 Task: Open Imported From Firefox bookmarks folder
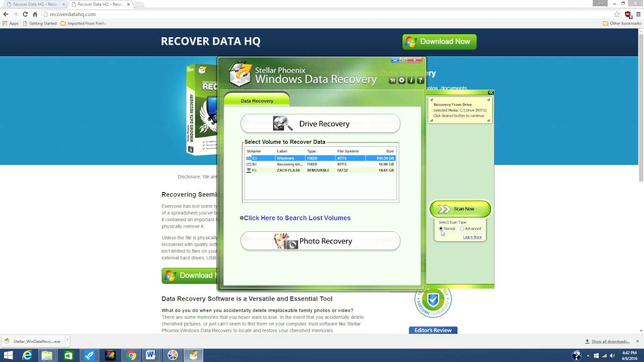(84, 23)
